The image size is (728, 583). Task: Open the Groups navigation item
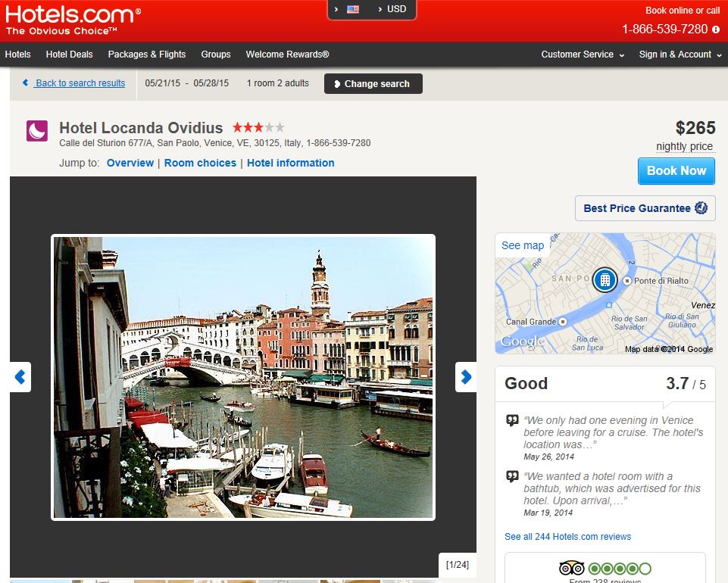tap(216, 55)
